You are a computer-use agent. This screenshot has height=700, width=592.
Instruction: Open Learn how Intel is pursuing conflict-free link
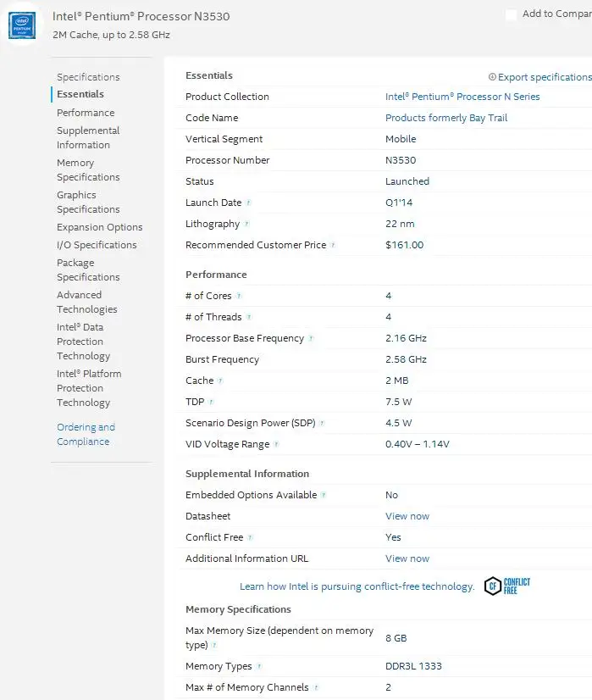pyautogui.click(x=357, y=586)
